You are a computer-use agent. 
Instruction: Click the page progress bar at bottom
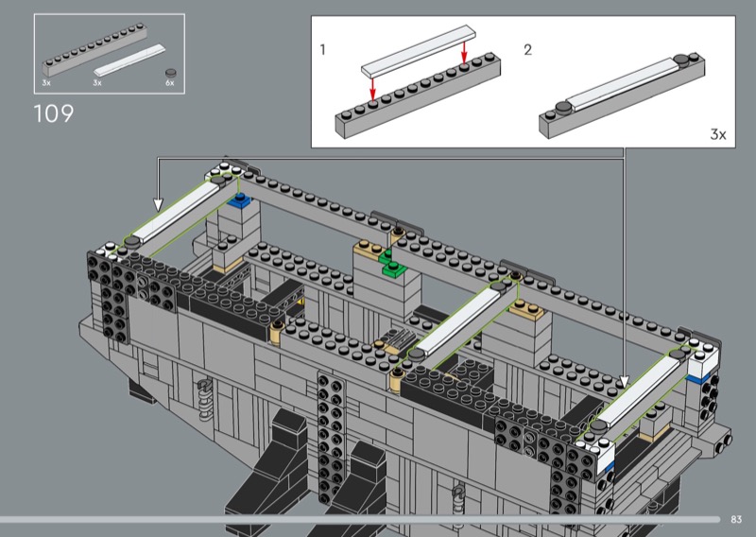pyautogui.click(x=359, y=519)
